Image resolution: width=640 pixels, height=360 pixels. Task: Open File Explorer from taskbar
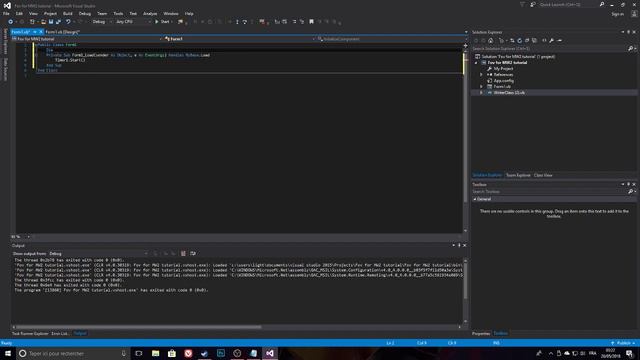[156, 353]
